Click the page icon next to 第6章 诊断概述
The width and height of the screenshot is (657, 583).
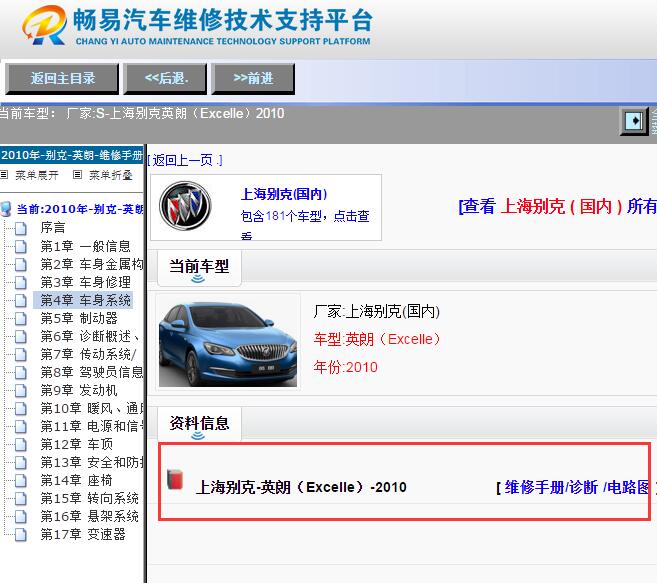point(21,337)
